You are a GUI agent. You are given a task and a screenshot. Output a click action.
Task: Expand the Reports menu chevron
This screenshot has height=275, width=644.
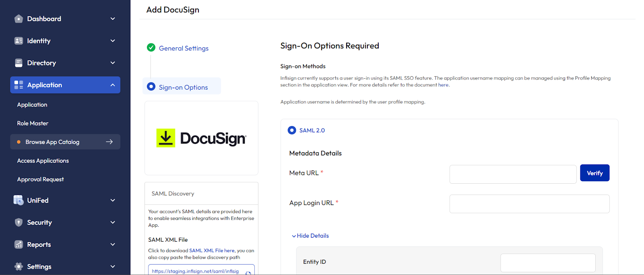113,244
